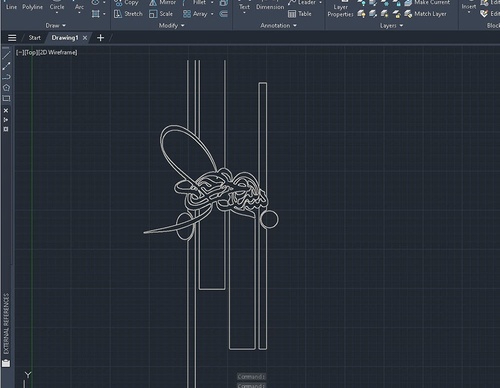Screen dimensions: 500x388
Task: Select the Polyline tool
Action: coord(32,7)
